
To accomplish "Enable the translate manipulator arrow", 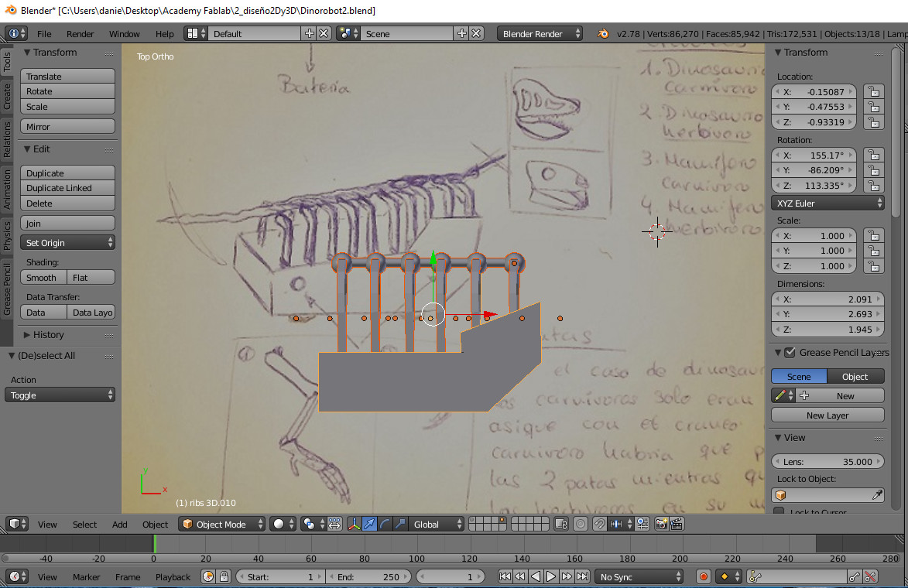I will coord(369,524).
